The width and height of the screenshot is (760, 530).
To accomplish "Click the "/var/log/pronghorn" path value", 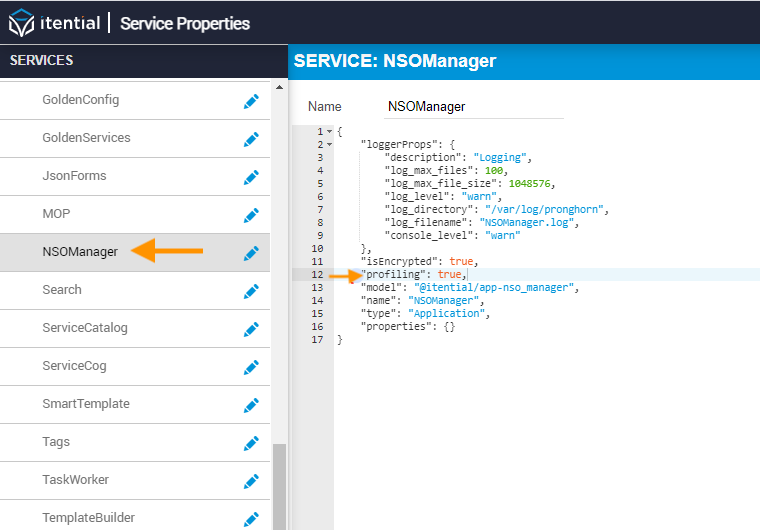I will [544, 209].
